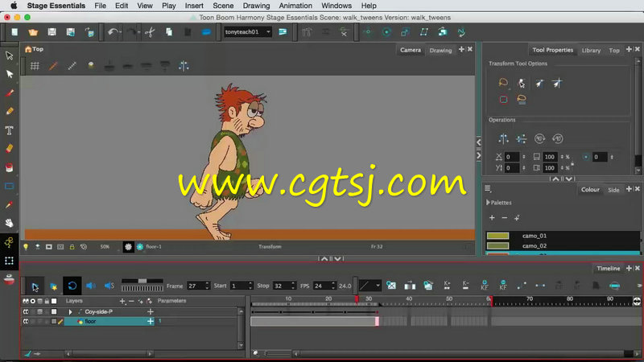Click Add colour plus in Colour panel
Image resolution: width=644 pixels, height=362 pixels.
(492, 218)
